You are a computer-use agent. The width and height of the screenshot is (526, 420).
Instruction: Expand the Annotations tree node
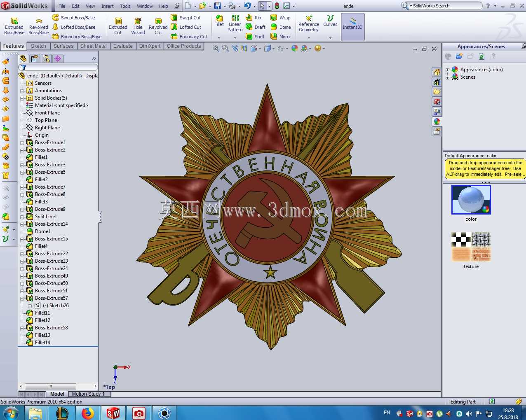22,91
